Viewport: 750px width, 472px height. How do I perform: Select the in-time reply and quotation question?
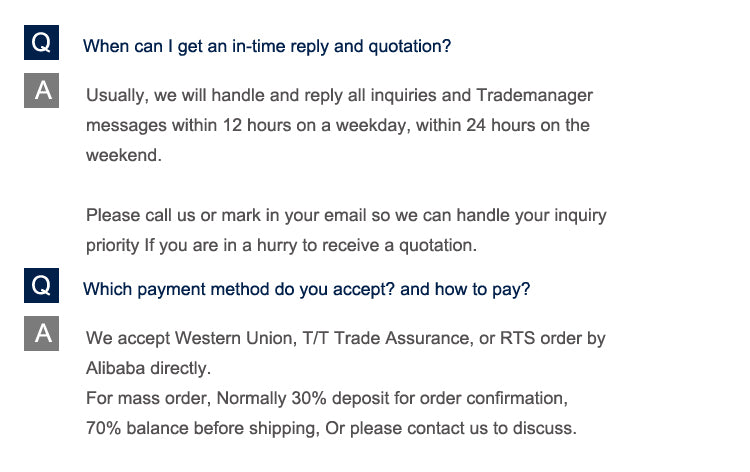coord(267,46)
